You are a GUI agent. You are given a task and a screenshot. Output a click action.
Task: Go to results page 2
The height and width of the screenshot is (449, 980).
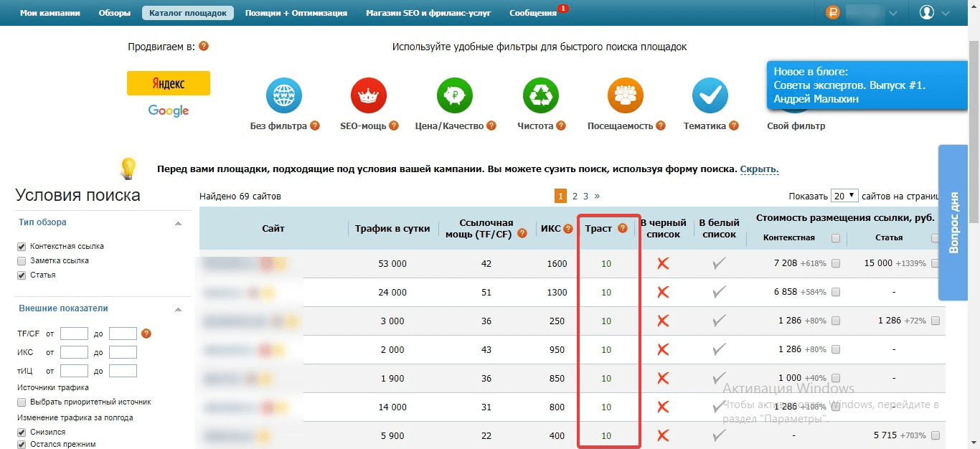click(574, 196)
